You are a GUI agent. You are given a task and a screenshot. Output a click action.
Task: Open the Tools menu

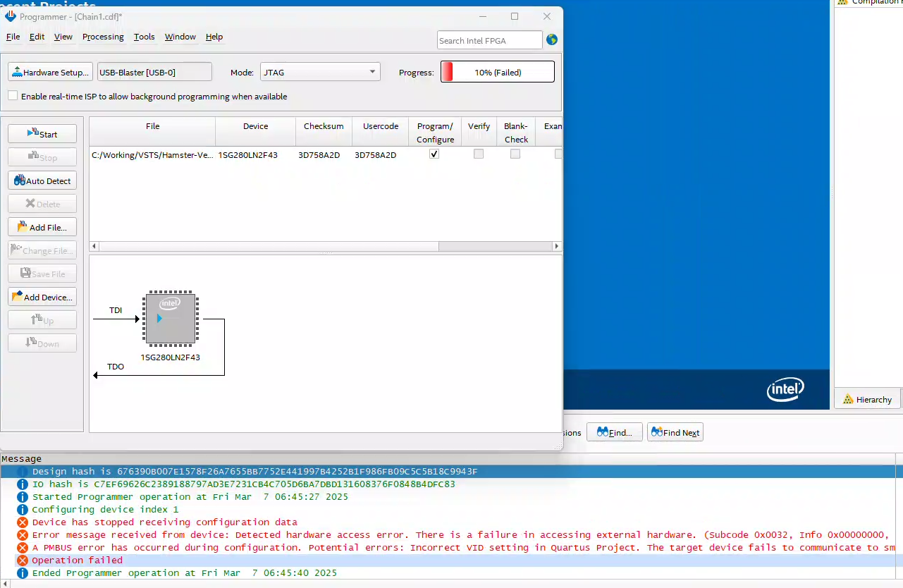(145, 37)
